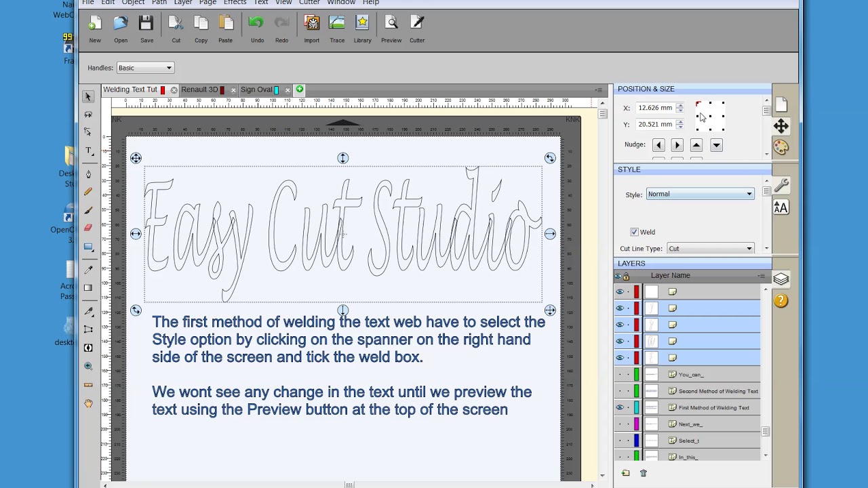Open the Library

tap(362, 29)
